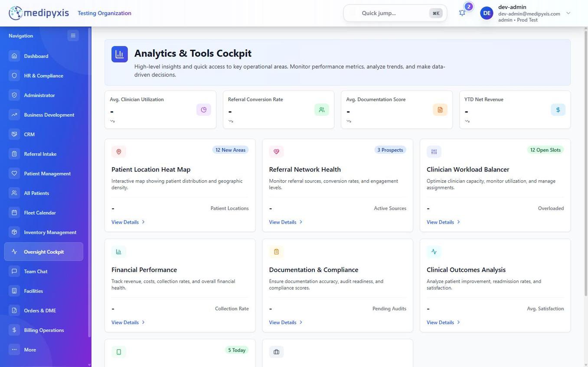View Details for Documentation & Compliance
The image size is (588, 367).
286,322
